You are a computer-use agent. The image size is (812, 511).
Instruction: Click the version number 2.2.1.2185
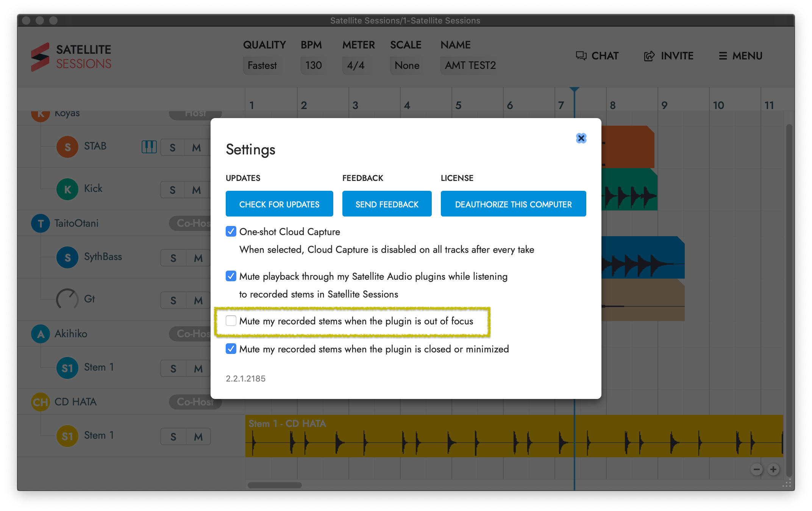click(245, 379)
